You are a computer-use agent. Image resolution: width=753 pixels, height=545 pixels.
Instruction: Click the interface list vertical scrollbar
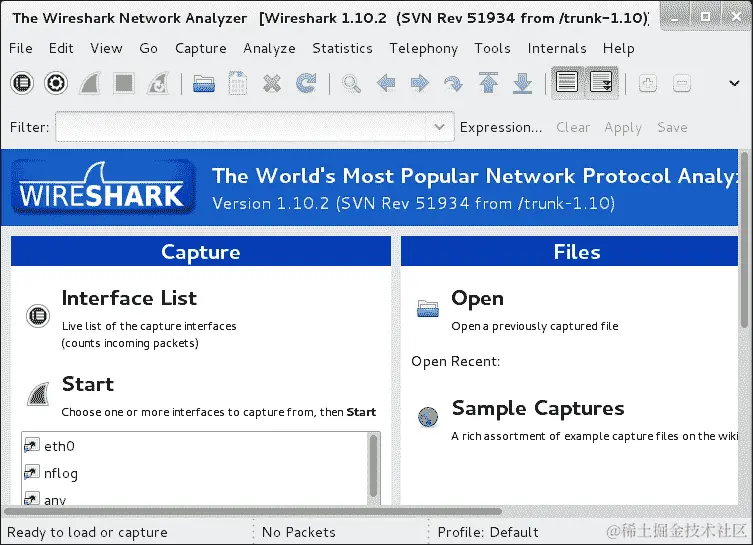pyautogui.click(x=374, y=466)
